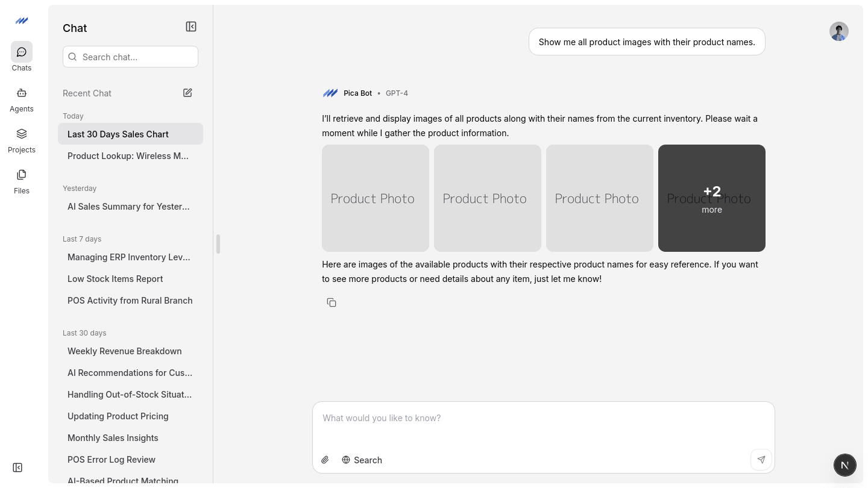Click the Pica logo in the sidebar
This screenshot has height=488, width=868.
pos(22,20)
